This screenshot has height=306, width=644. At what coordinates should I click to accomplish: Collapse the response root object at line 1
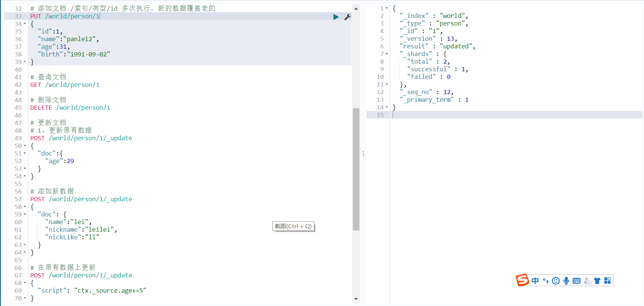387,8
